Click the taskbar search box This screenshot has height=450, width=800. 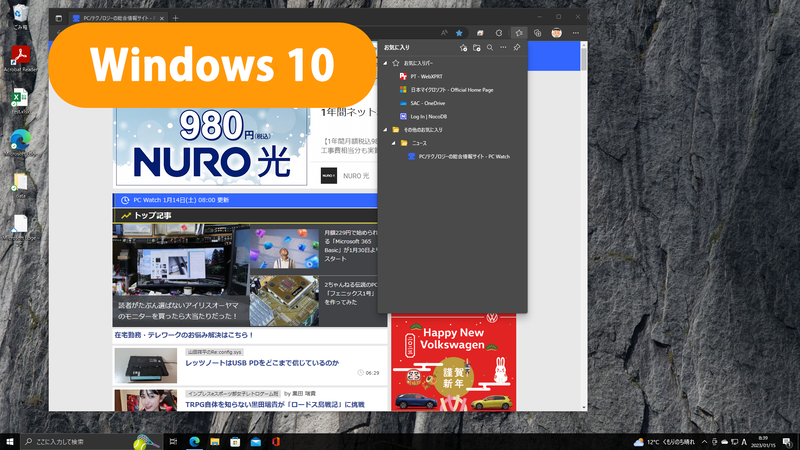coord(91,442)
